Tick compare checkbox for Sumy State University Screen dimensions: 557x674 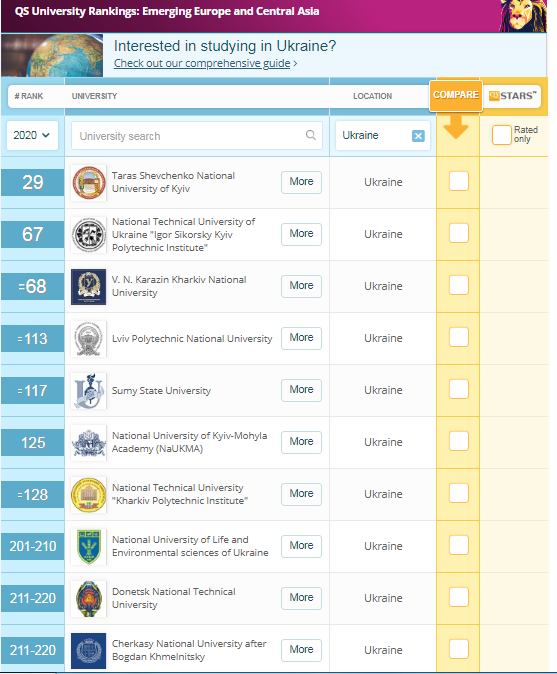pyautogui.click(x=459, y=389)
